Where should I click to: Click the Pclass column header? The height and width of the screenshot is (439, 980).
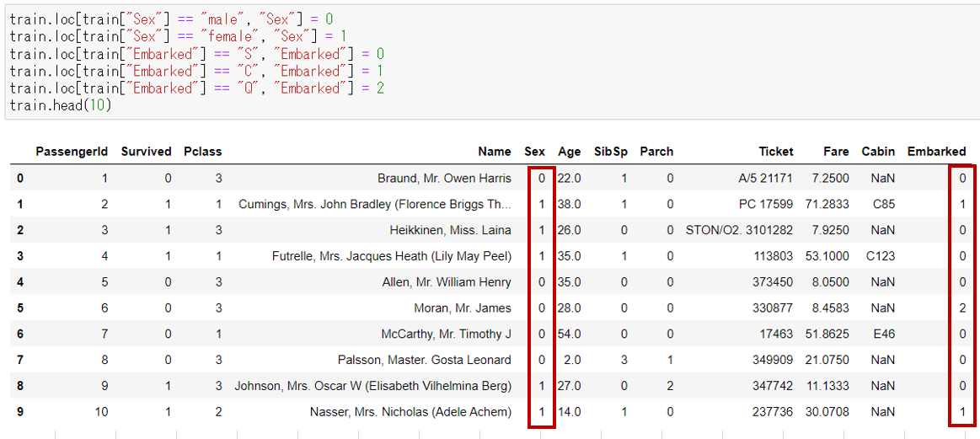click(202, 152)
